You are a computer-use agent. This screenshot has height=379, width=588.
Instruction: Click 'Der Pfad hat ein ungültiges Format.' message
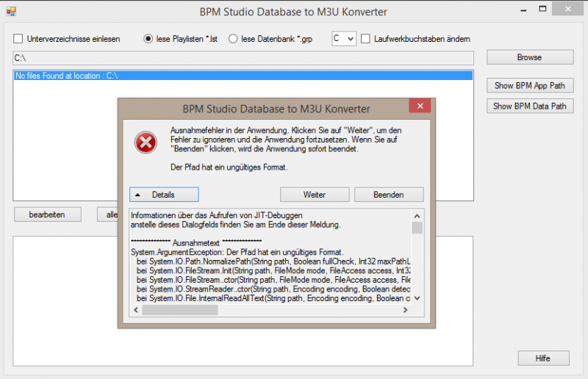229,167
